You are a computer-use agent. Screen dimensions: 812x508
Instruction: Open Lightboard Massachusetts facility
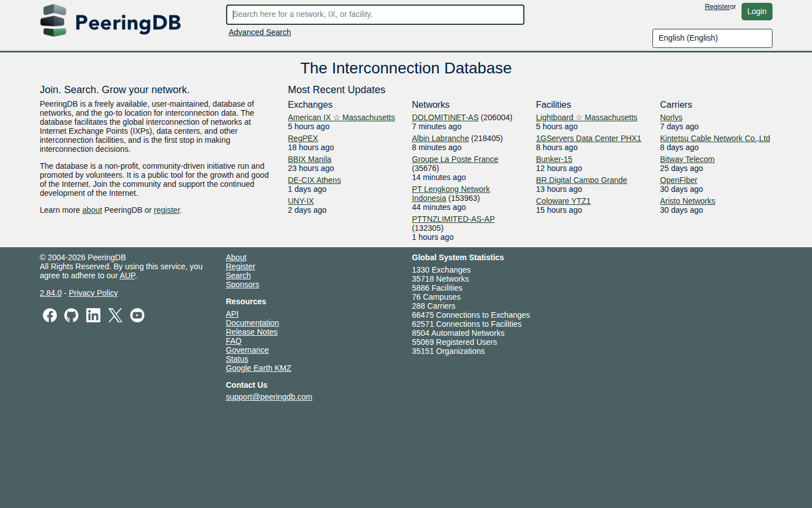point(586,117)
